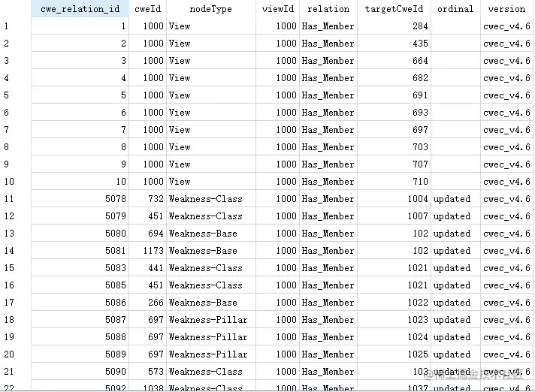Image resolution: width=535 pixels, height=392 pixels.
Task: Select the cwe_relation_id column header
Action: tap(80, 8)
